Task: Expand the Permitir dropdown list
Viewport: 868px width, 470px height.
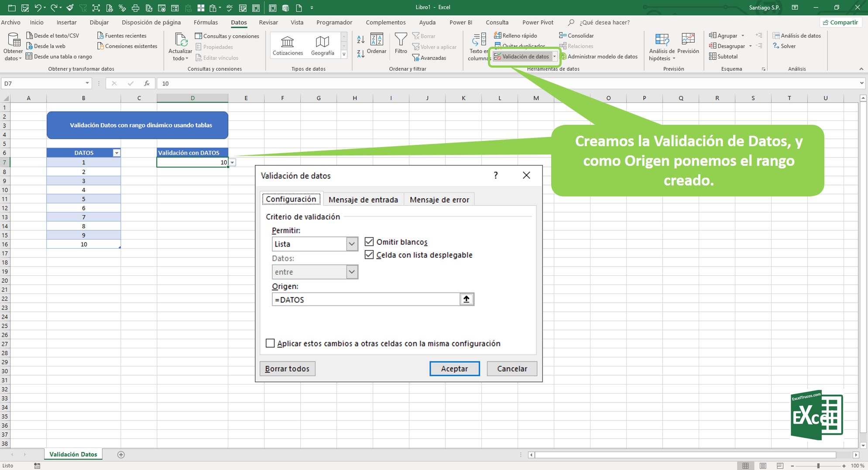Action: (351, 244)
